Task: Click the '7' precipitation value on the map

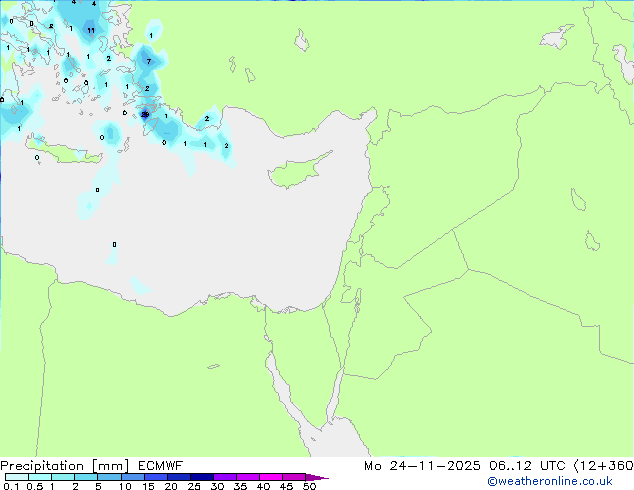Action: 149,61
